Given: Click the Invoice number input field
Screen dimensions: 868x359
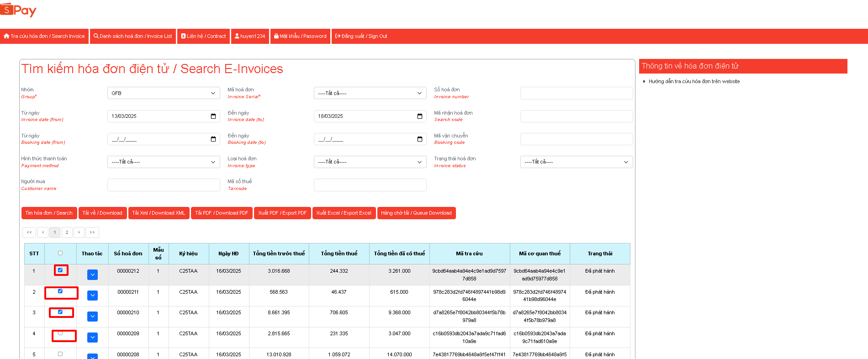Looking at the screenshot, I should [x=576, y=93].
